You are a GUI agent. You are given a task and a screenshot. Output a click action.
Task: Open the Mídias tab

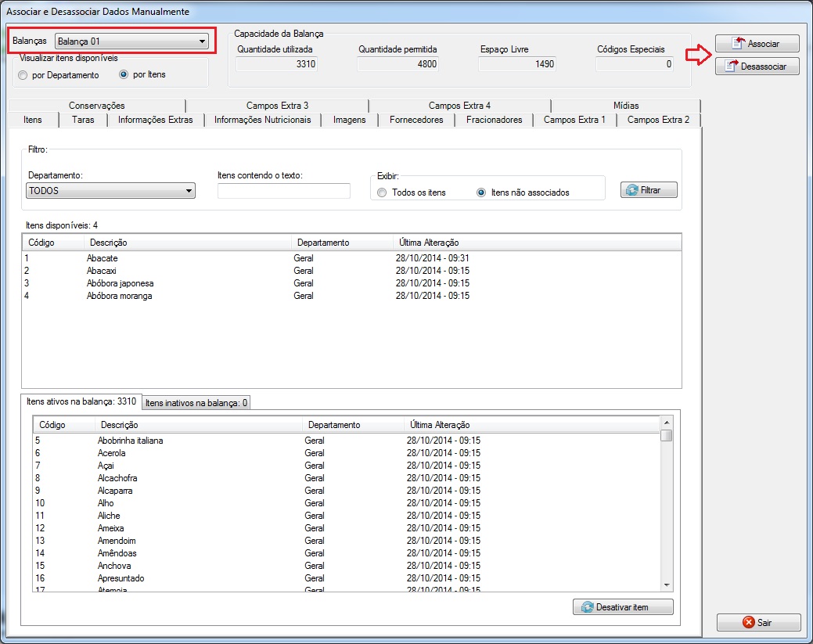(x=626, y=106)
